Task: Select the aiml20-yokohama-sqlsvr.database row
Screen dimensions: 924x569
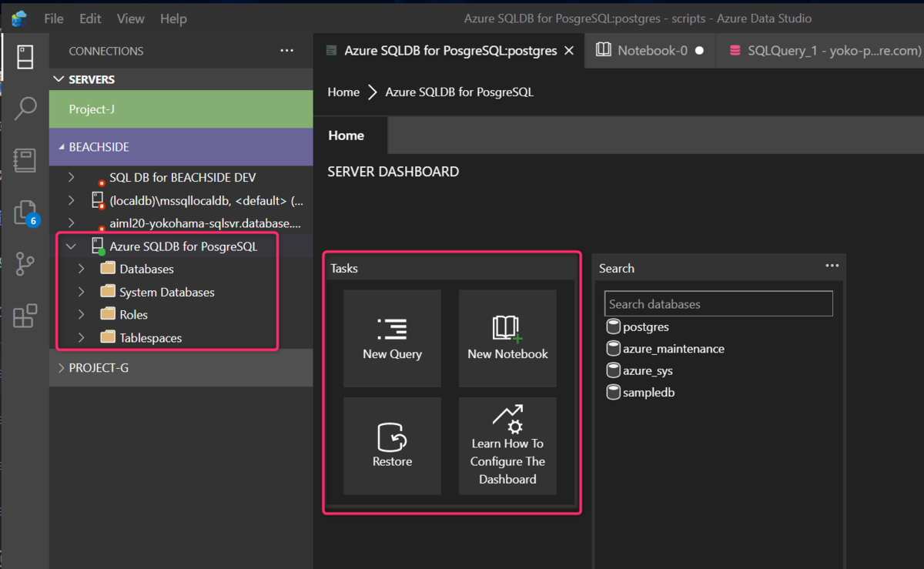Action: 181,223
